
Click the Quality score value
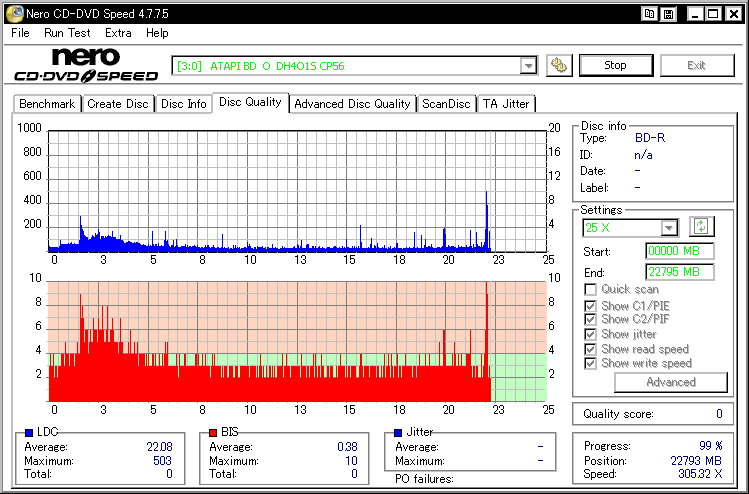(719, 414)
